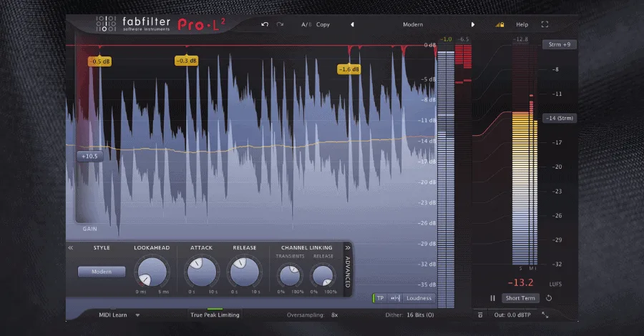This screenshot has height=336, width=644.
Task: Click the Strm +9 scale button
Action: [560, 44]
